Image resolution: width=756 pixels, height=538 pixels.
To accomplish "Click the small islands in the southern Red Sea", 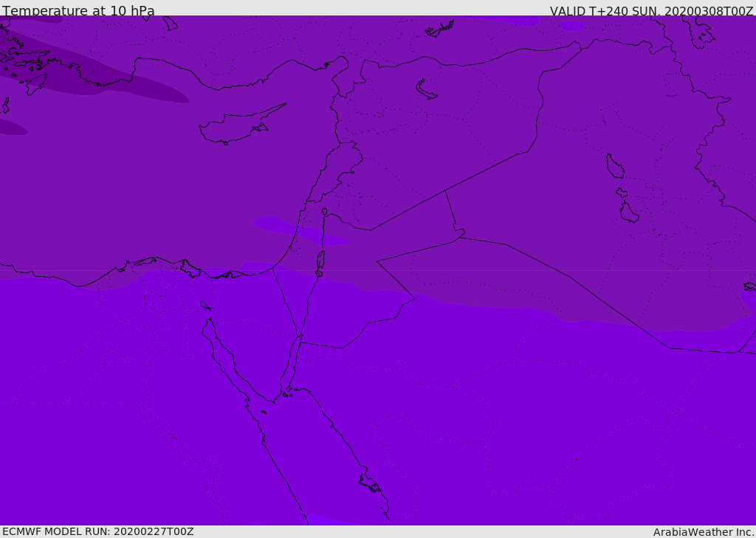I will tap(369, 483).
